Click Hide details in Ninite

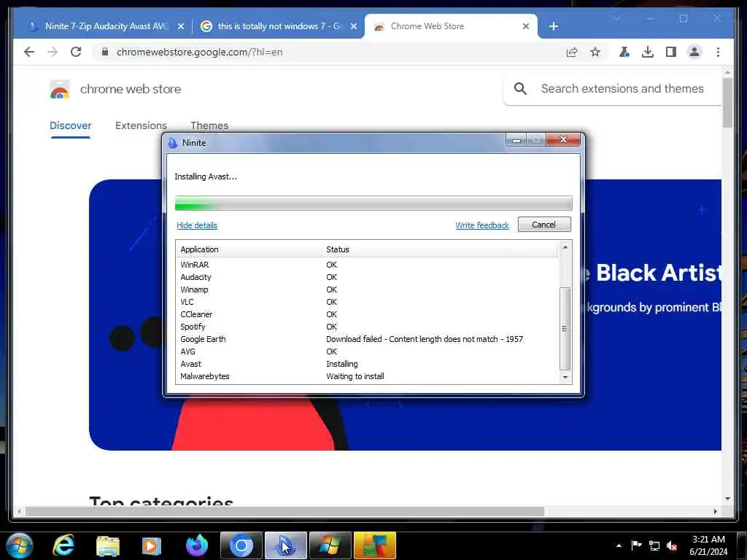(x=197, y=225)
